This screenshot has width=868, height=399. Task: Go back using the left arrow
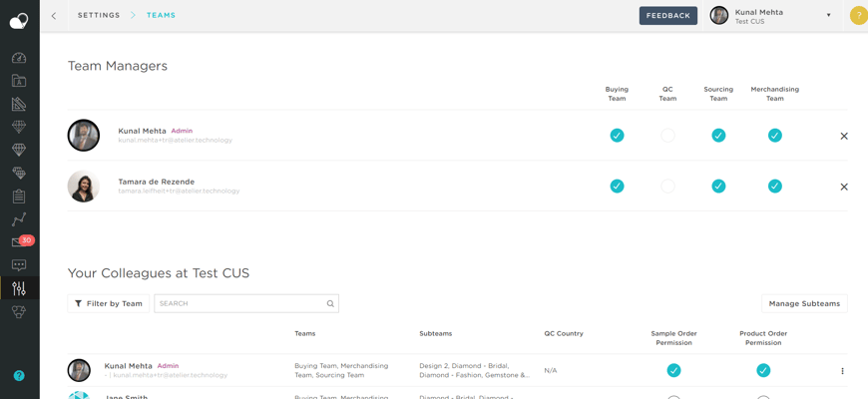tap(54, 16)
